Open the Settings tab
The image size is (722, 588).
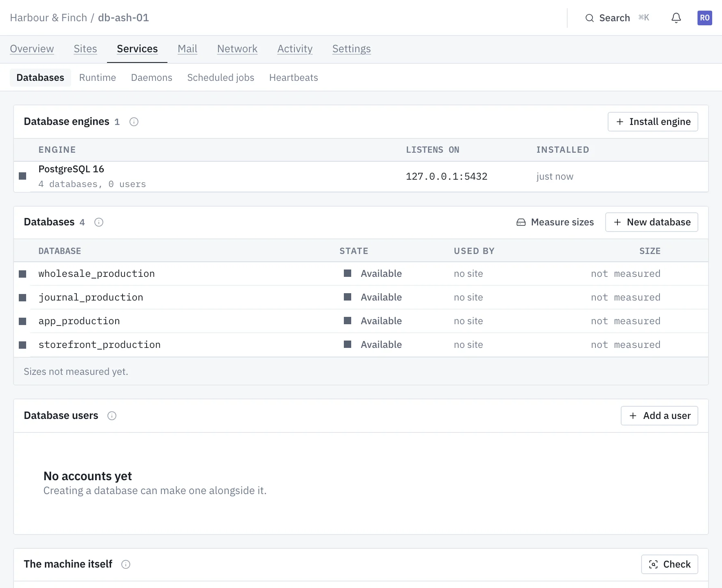coord(352,49)
